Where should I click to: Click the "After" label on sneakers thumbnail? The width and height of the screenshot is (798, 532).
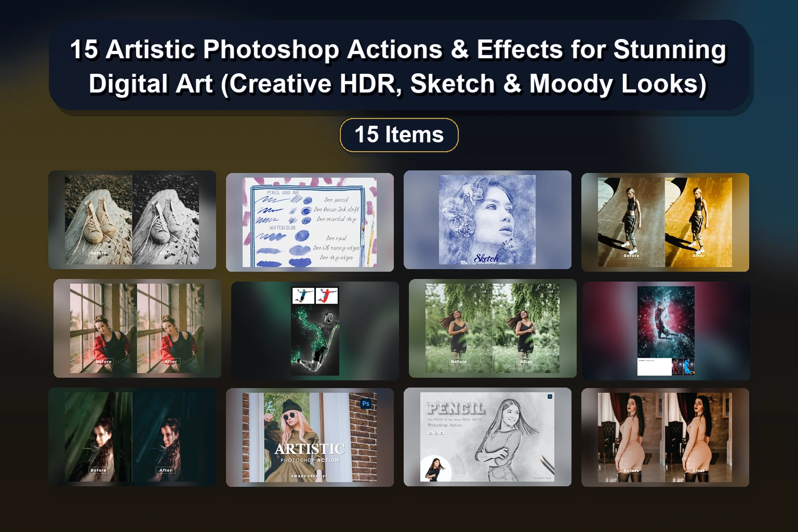pos(165,253)
